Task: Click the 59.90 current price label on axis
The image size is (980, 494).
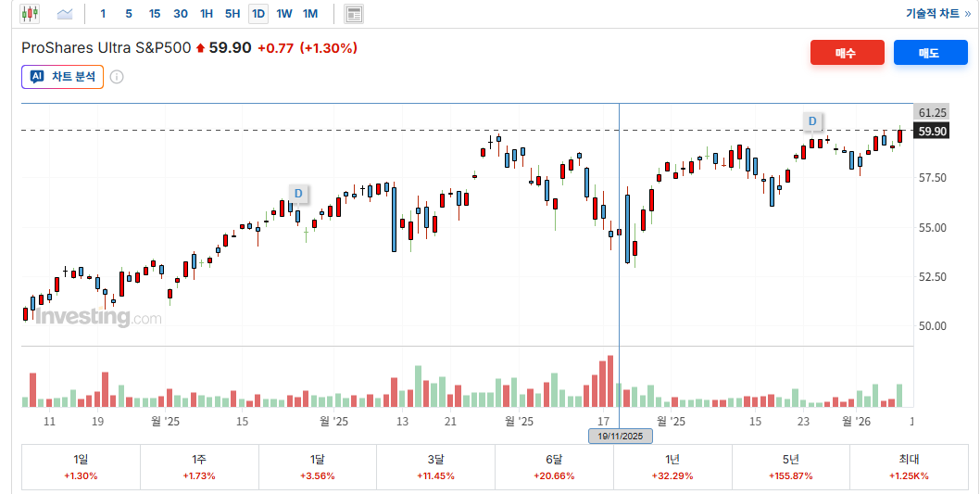Action: (932, 132)
